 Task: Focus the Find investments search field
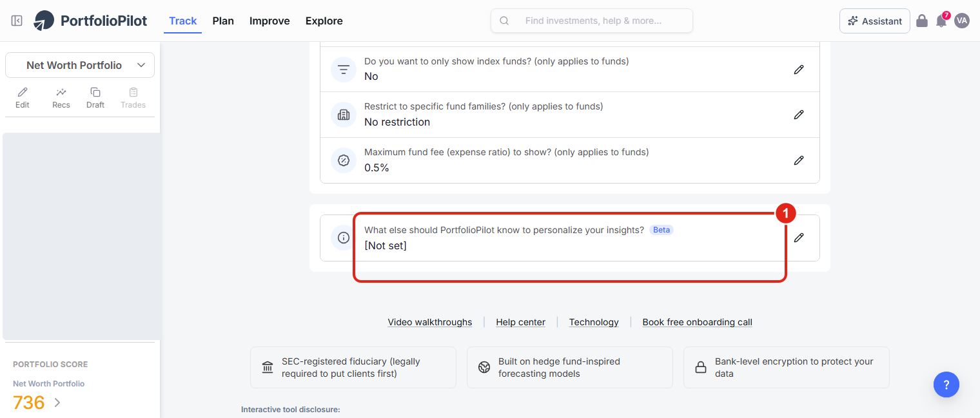coord(592,21)
